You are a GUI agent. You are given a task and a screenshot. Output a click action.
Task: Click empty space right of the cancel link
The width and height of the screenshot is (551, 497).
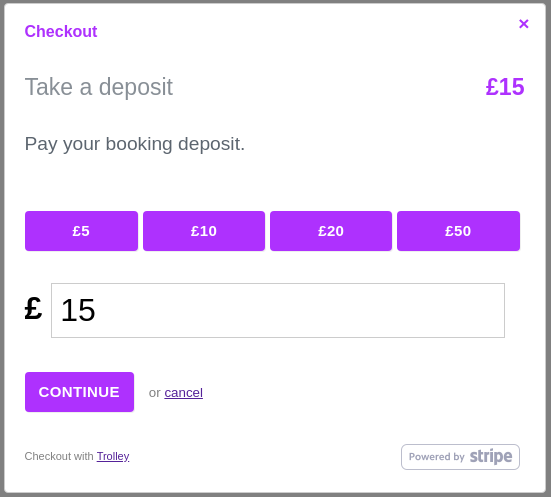351,393
